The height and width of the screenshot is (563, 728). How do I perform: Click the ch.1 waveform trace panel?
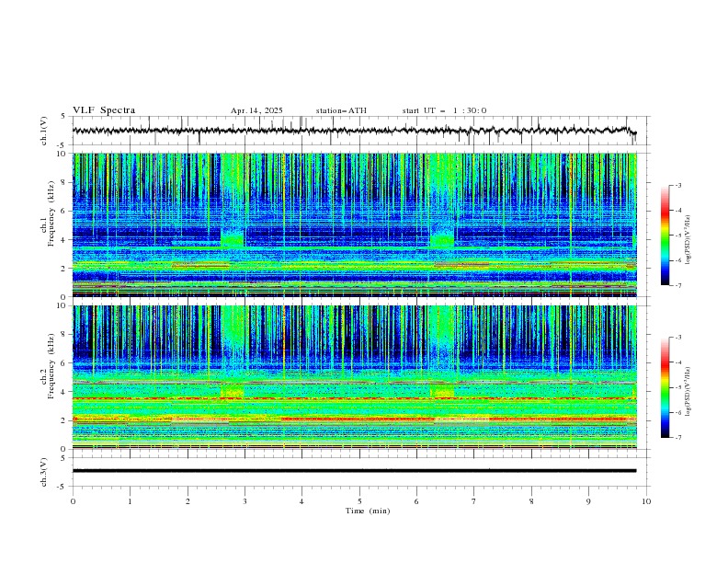coord(361,131)
